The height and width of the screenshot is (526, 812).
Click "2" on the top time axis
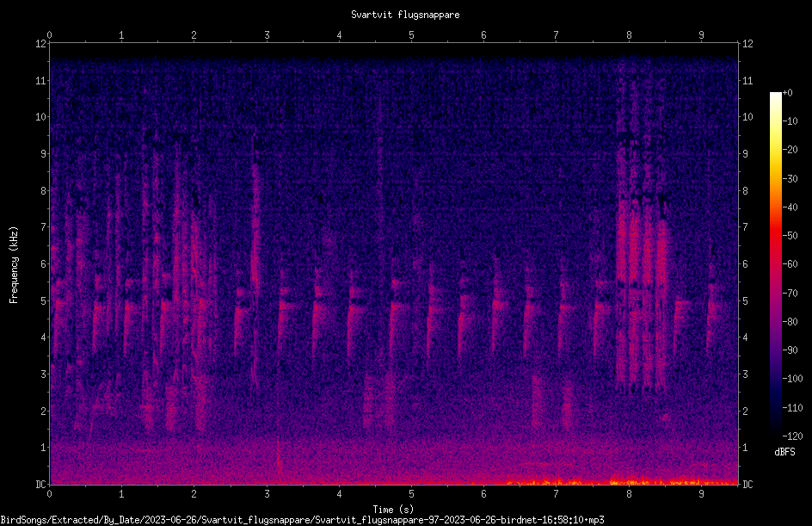coord(194,34)
